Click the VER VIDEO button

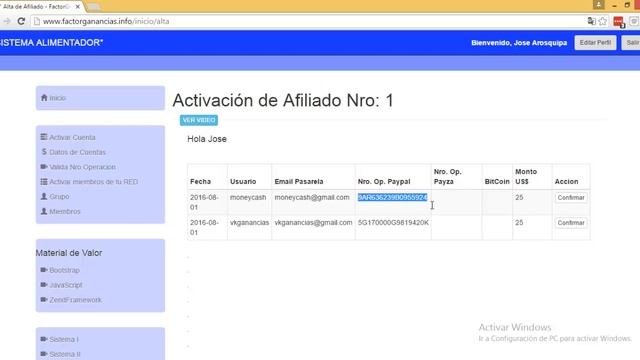[199, 120]
